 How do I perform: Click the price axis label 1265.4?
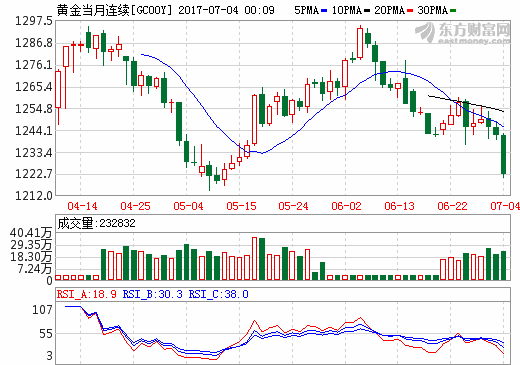point(34,87)
